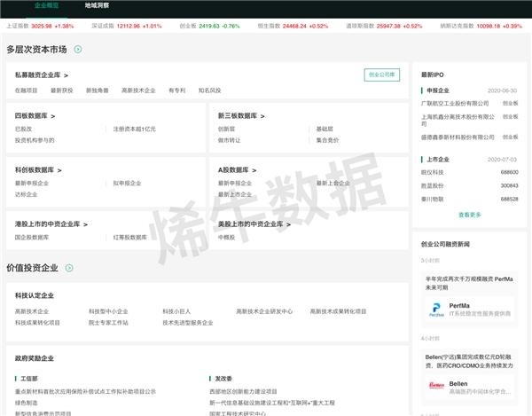The image size is (532, 416).
Task: Expand the 港股上市的中资企业库 section
Action: coord(51,224)
